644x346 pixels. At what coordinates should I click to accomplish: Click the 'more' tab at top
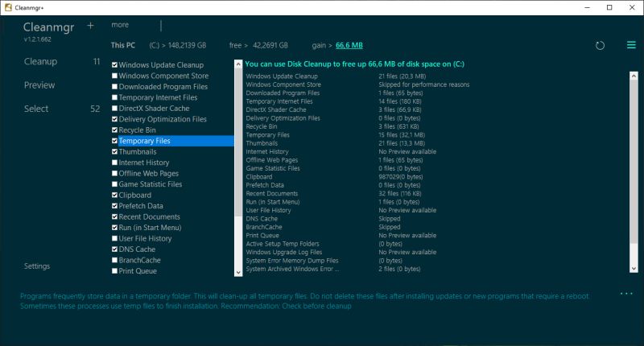(120, 25)
